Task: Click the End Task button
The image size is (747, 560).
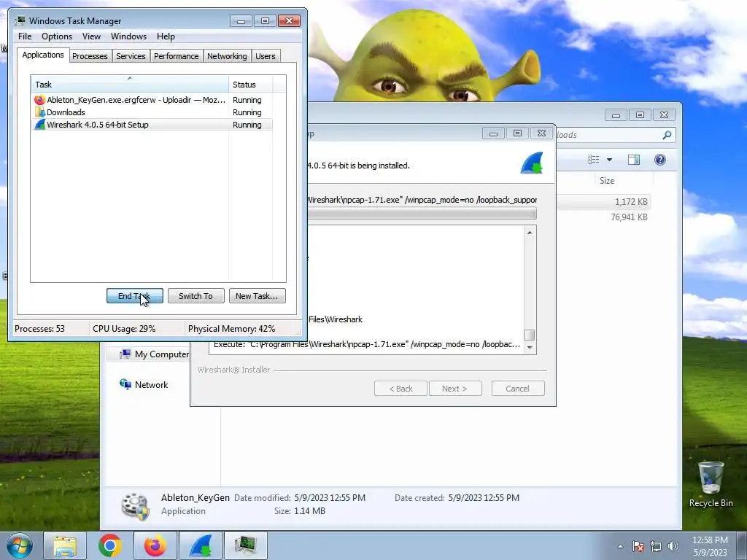Action: (135, 296)
